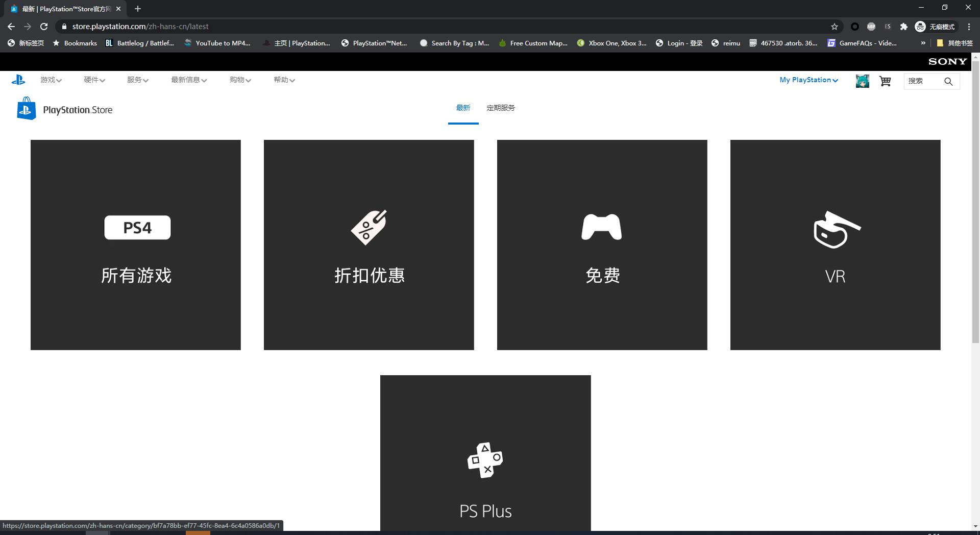Image resolution: width=980 pixels, height=535 pixels.
Task: Open the 所有游戏 PS4 tile
Action: [x=136, y=245]
